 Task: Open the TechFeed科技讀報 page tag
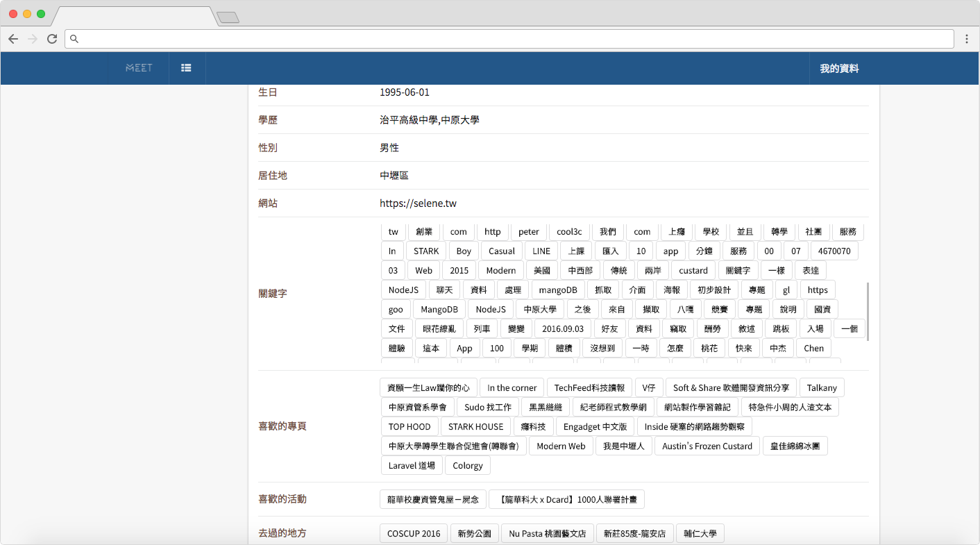590,388
